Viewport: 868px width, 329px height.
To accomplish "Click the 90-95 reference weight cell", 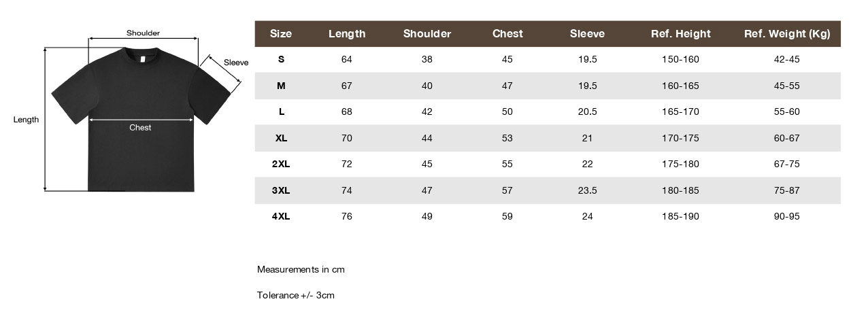I will pos(787,216).
